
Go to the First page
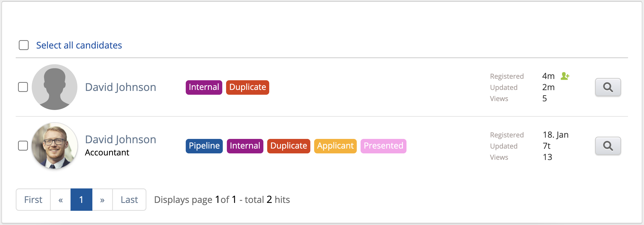(x=33, y=200)
